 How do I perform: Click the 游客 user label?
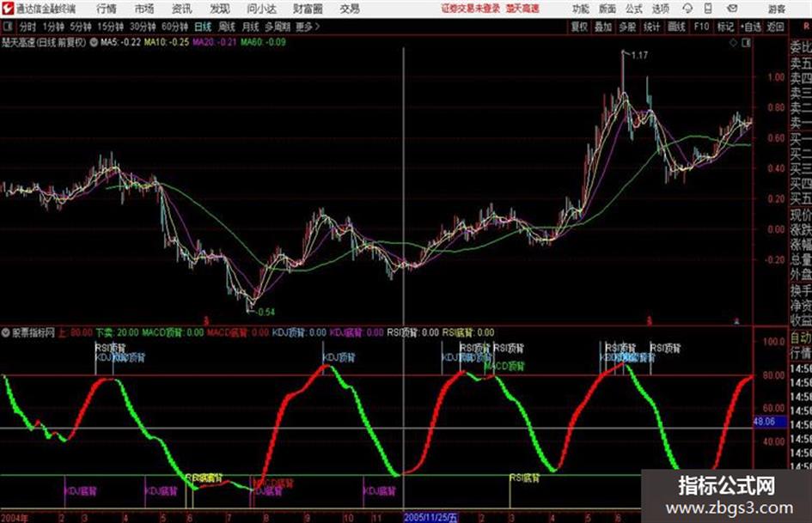tap(777, 9)
